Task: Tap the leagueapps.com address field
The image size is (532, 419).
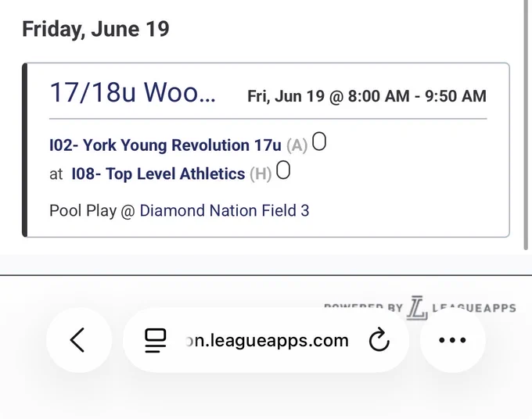Action: pos(266,340)
